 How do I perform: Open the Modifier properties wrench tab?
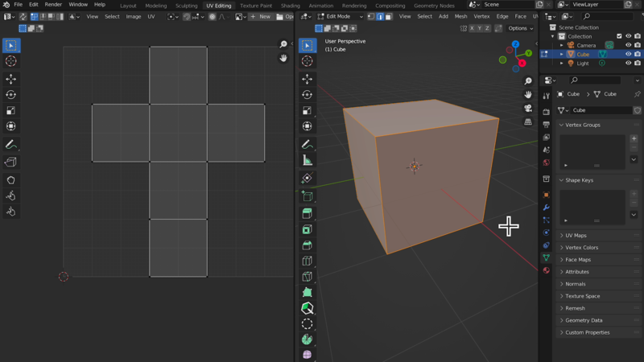click(x=547, y=208)
